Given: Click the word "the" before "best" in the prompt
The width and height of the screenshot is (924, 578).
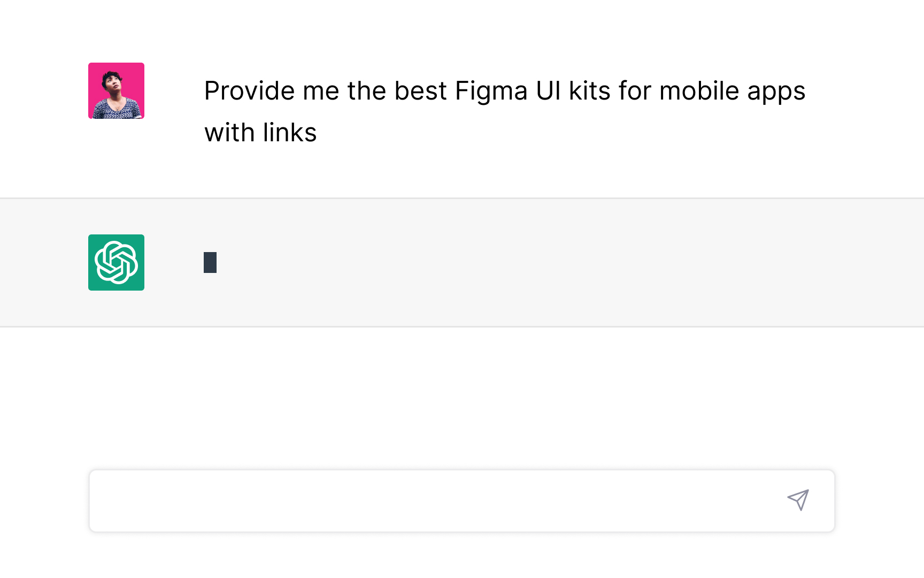Looking at the screenshot, I should tap(366, 90).
